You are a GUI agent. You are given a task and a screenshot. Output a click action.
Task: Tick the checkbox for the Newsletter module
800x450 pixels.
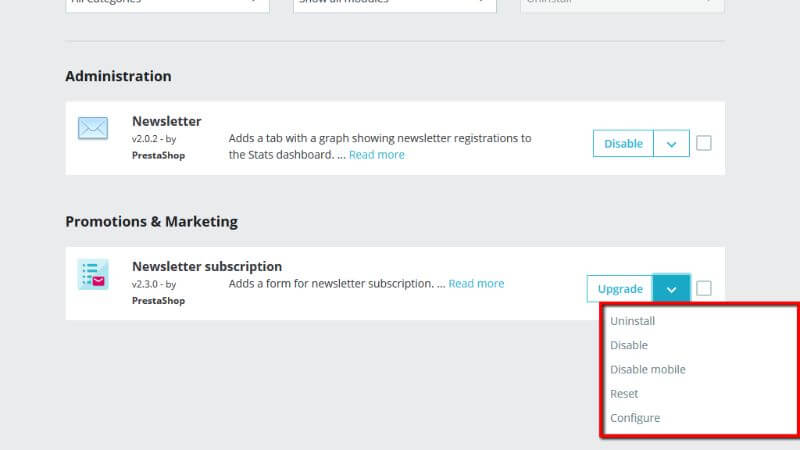coord(704,143)
